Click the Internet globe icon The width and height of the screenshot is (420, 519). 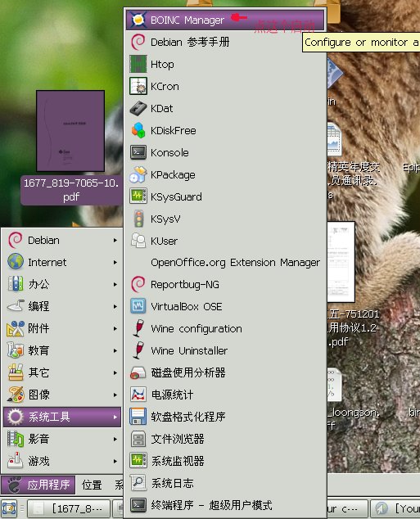point(16,262)
